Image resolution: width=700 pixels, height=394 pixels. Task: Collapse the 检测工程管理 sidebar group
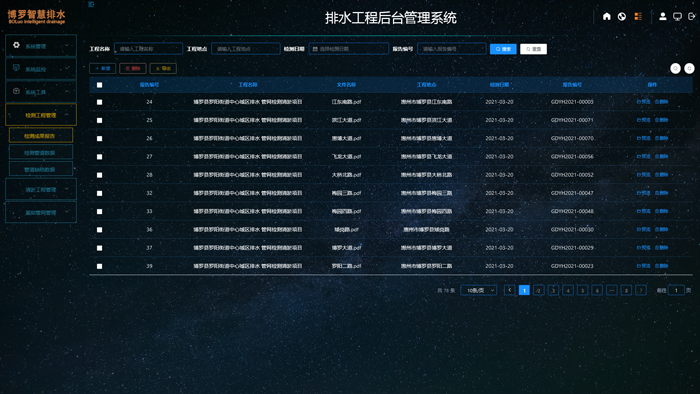tap(41, 115)
